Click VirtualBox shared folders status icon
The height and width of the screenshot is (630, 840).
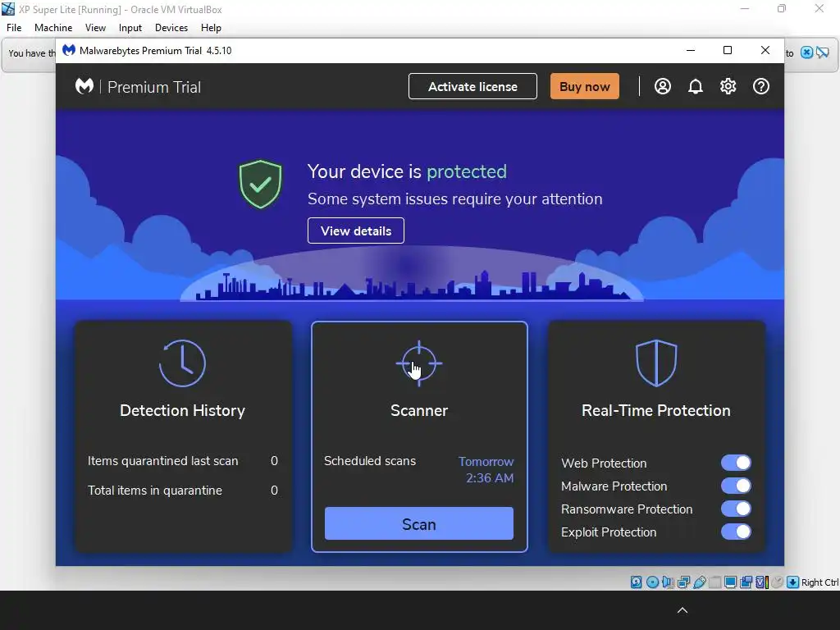click(x=714, y=582)
